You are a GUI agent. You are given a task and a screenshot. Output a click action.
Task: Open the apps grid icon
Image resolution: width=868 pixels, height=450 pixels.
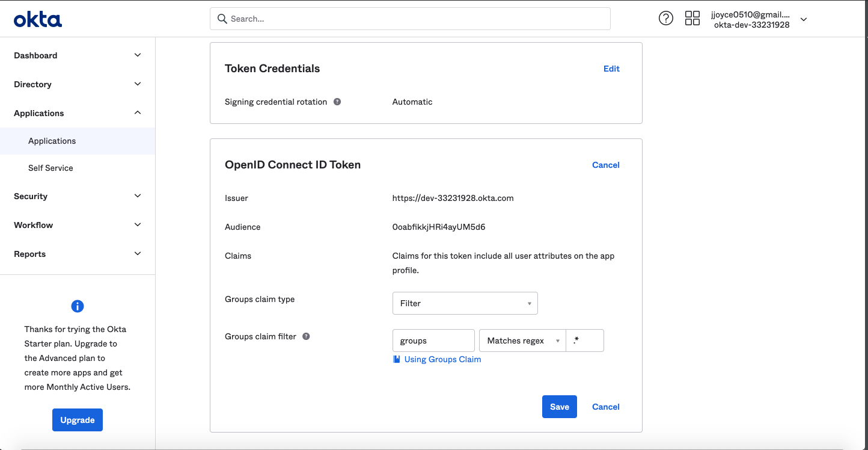click(692, 18)
